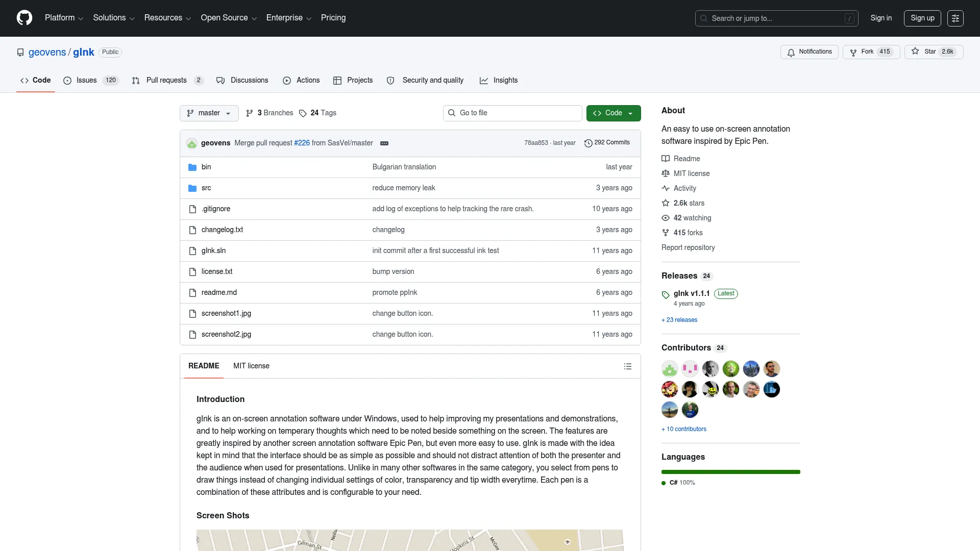This screenshot has width=980, height=551.
Task: Open gInk v1.1.1 latest release
Action: (692, 294)
